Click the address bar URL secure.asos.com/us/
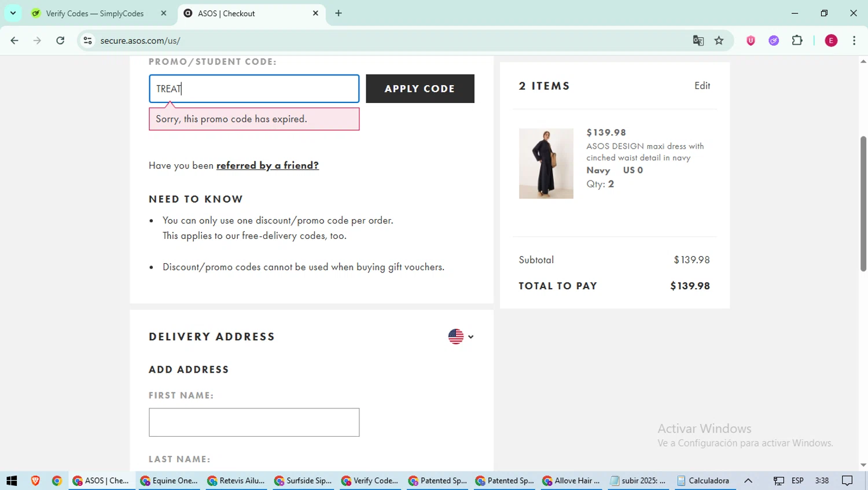Image resolution: width=868 pixels, height=490 pixels. pos(140,40)
